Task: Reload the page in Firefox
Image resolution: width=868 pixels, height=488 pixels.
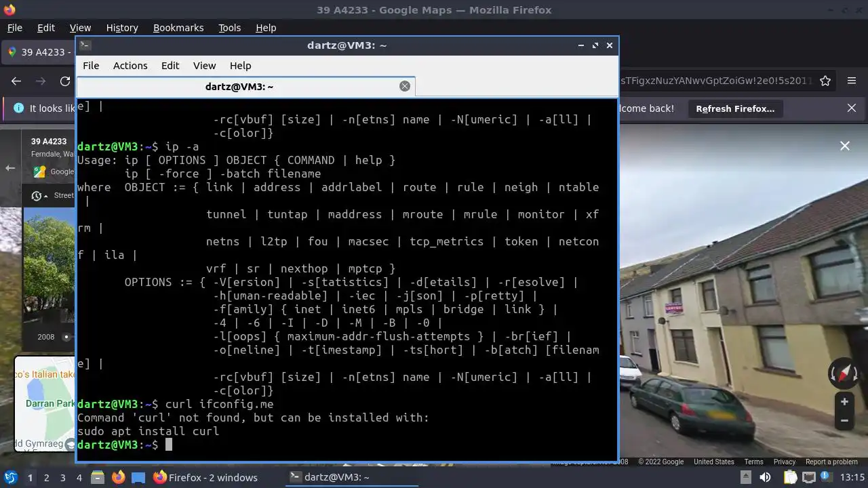Action: coord(65,81)
